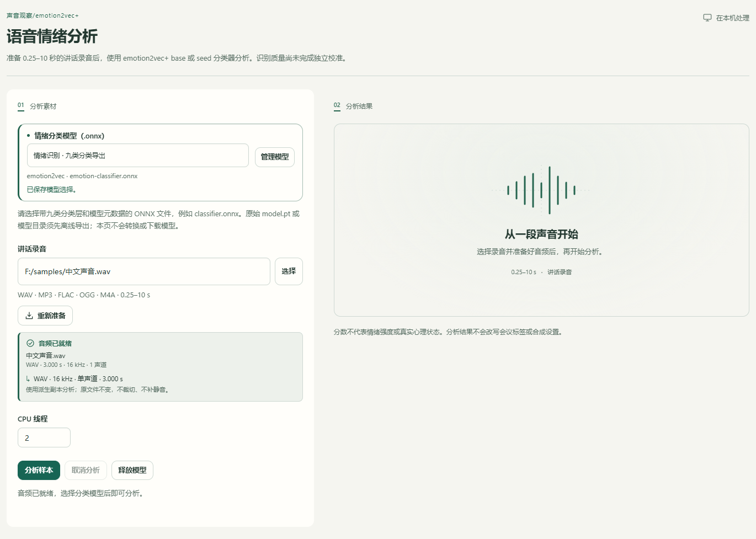Click the monitor icon beside 在本机处理
756x539 pixels.
pos(707,18)
